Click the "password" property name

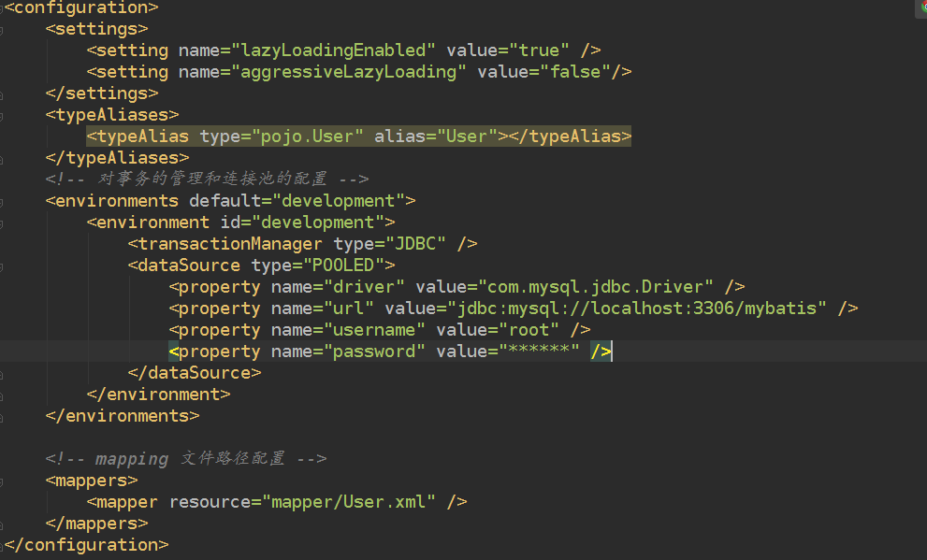375,352
